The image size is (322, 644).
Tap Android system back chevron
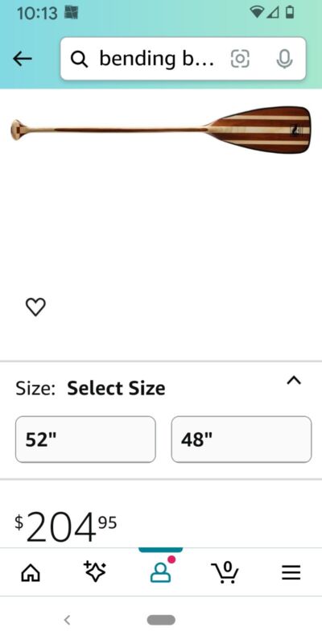[x=68, y=620]
